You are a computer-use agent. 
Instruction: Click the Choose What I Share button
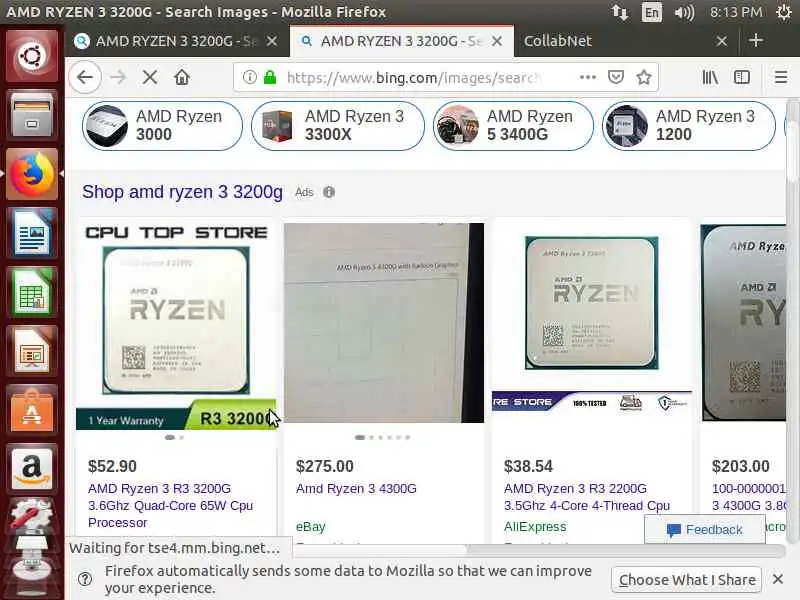[687, 580]
